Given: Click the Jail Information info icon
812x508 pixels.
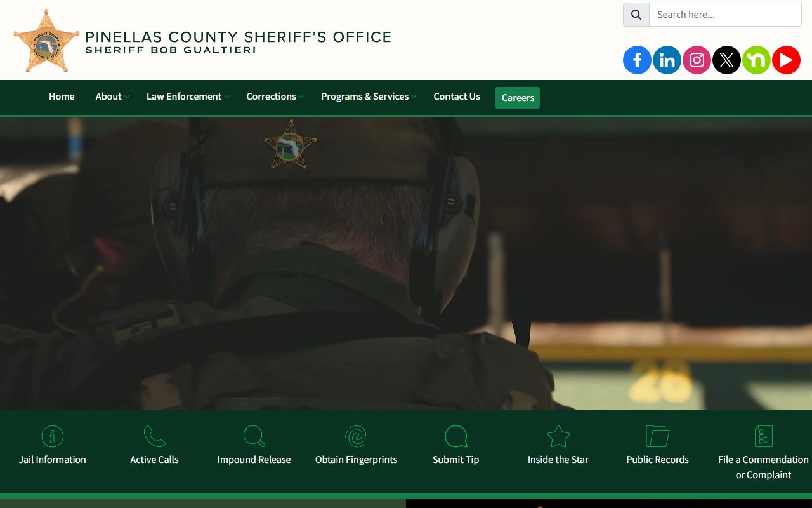Looking at the screenshot, I should (x=53, y=436).
